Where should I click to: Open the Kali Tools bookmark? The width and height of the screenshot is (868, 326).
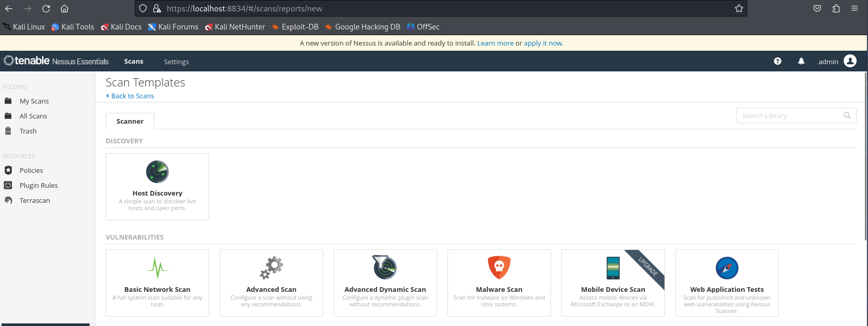pyautogui.click(x=73, y=27)
